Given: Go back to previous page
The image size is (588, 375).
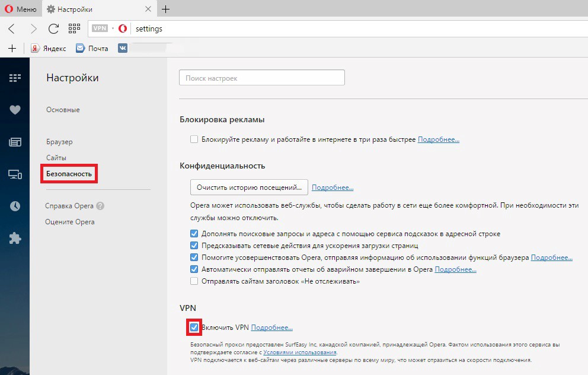Looking at the screenshot, I should [x=12, y=28].
